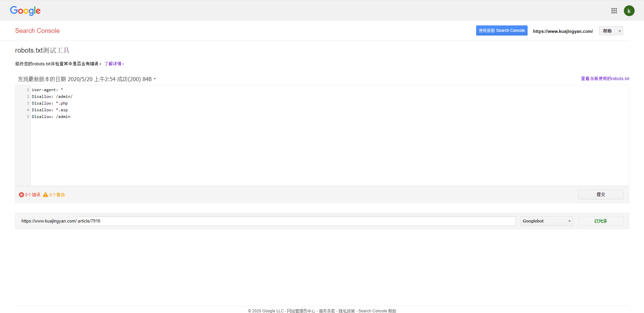This screenshot has height=313, width=644.
Task: Open the 了解详情 learn more link
Action: [x=114, y=64]
